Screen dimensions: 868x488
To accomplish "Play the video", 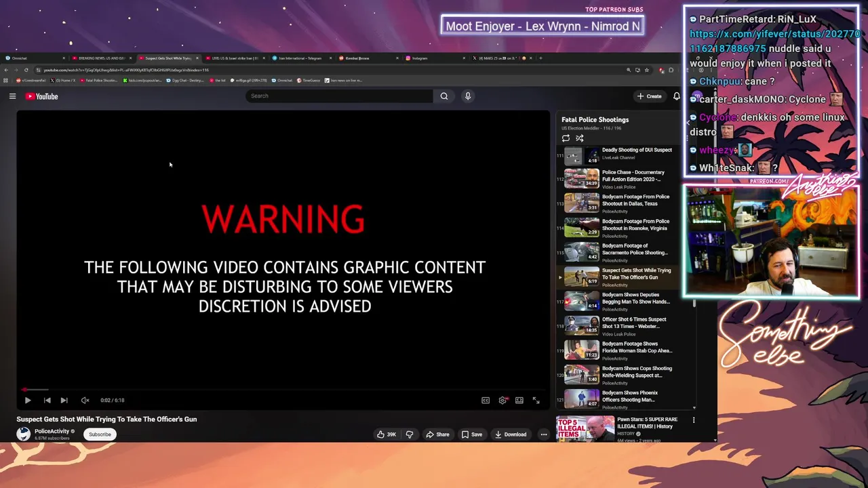I will pos(28,401).
